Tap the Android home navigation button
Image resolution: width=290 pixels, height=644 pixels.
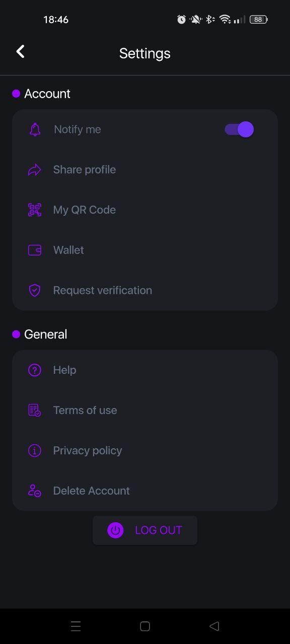tap(145, 626)
